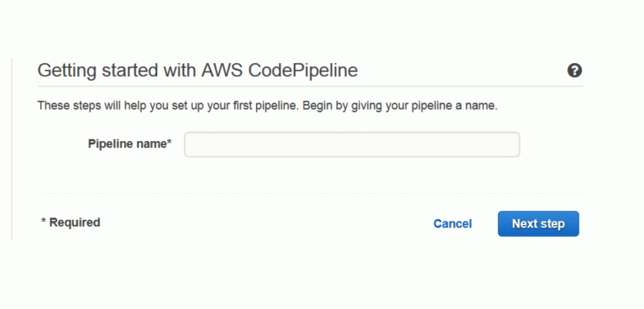The image size is (644, 309).
Task: Click the 'Getting started with AWS CodePipeline' heading
Action: point(197,71)
